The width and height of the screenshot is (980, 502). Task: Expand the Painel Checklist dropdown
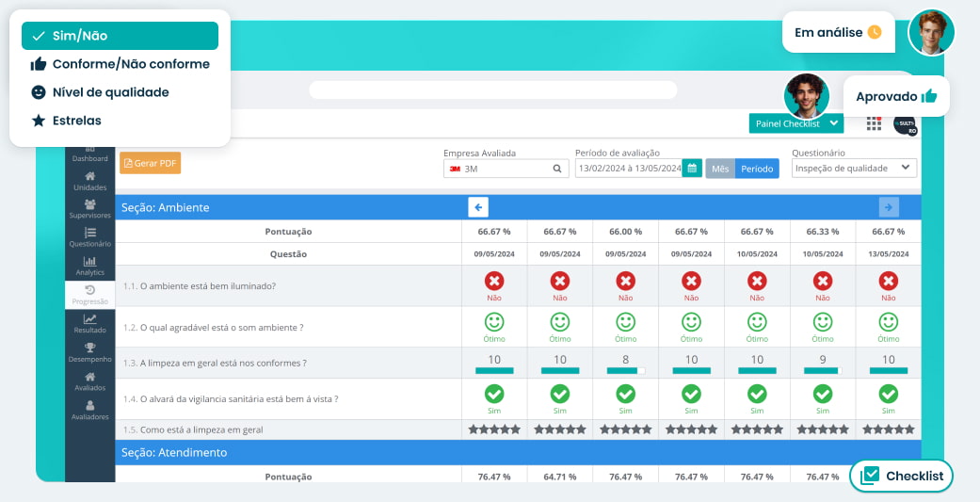(795, 123)
